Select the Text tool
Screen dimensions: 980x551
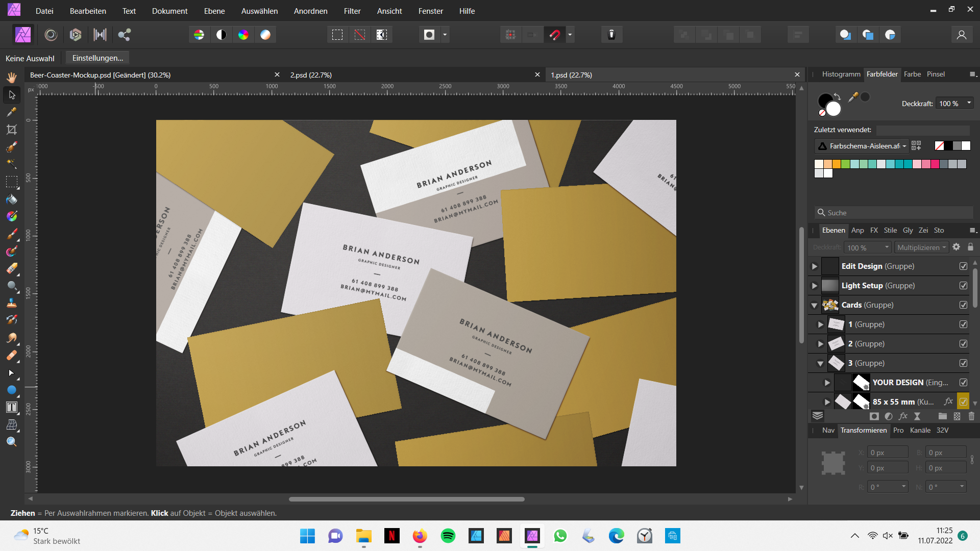[11, 407]
